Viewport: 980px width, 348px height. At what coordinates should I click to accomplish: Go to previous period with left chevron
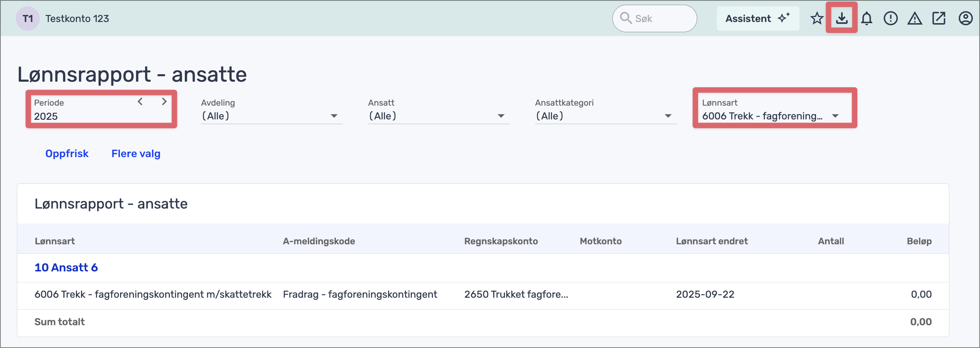pyautogui.click(x=140, y=102)
